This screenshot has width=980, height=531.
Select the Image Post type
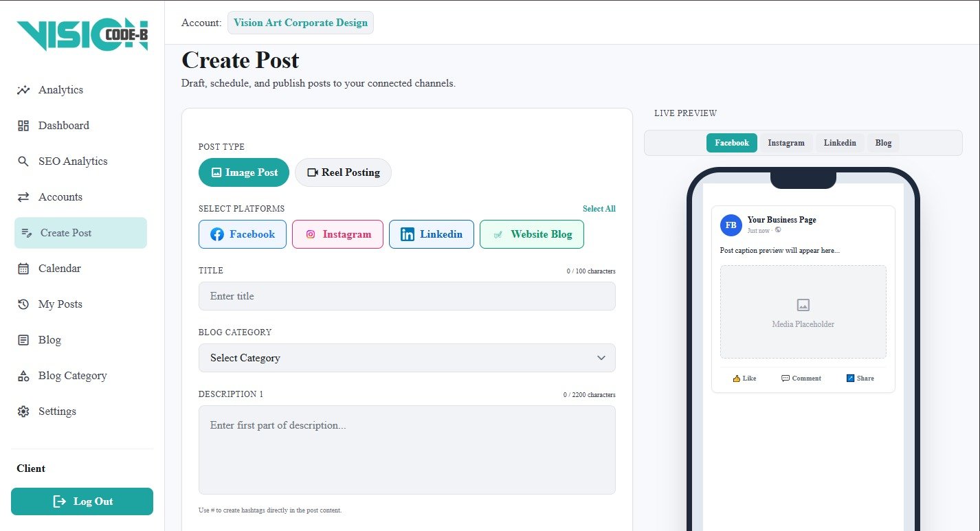click(x=244, y=172)
